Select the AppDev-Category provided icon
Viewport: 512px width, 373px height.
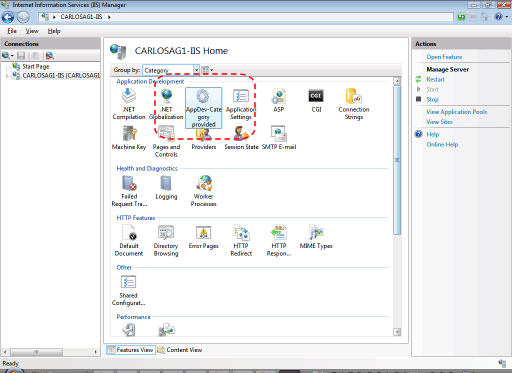click(203, 108)
